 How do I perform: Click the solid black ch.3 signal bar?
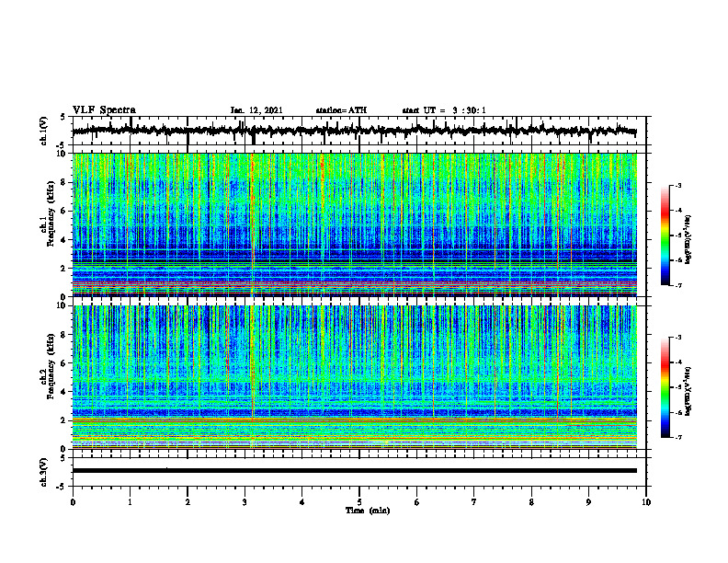point(355,471)
